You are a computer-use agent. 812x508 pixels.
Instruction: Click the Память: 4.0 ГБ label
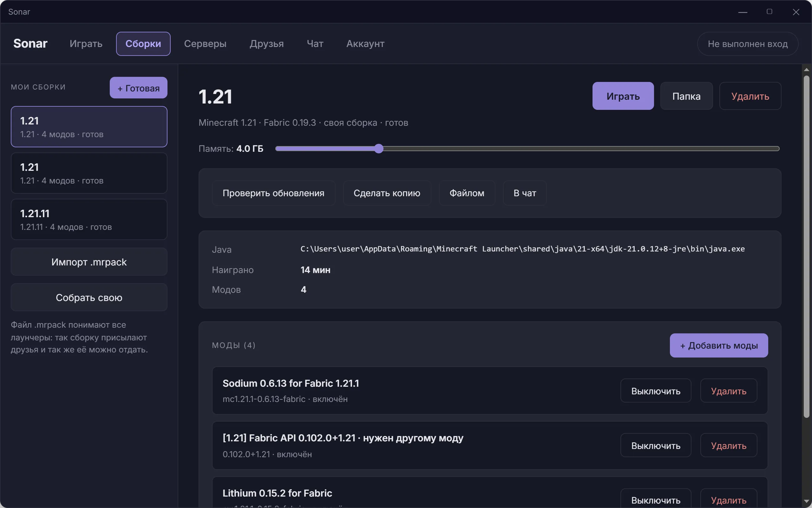tap(231, 149)
